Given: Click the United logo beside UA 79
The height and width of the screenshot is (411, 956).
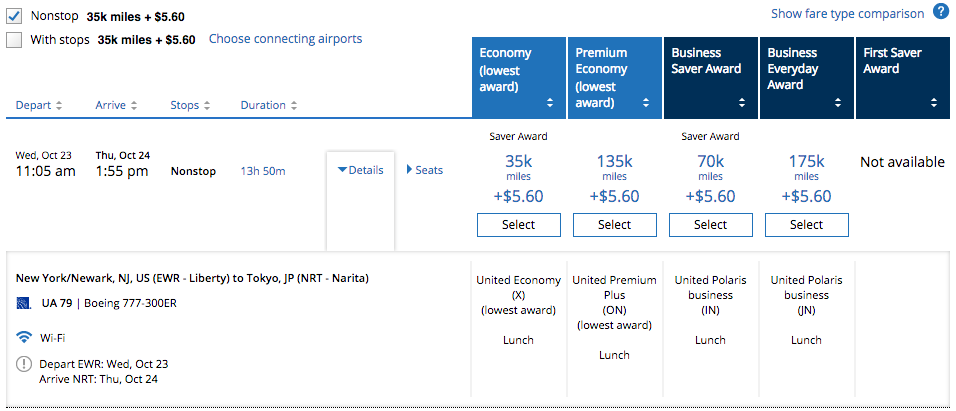Looking at the screenshot, I should click(x=24, y=303).
